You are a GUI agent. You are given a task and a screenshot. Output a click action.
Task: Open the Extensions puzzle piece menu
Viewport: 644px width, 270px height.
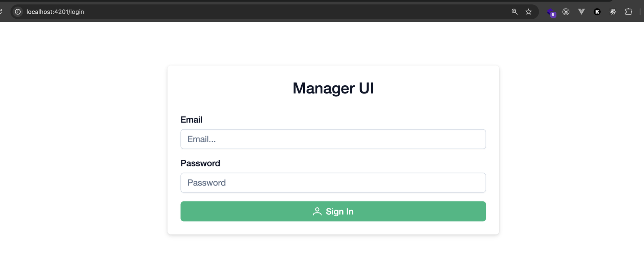click(x=628, y=12)
